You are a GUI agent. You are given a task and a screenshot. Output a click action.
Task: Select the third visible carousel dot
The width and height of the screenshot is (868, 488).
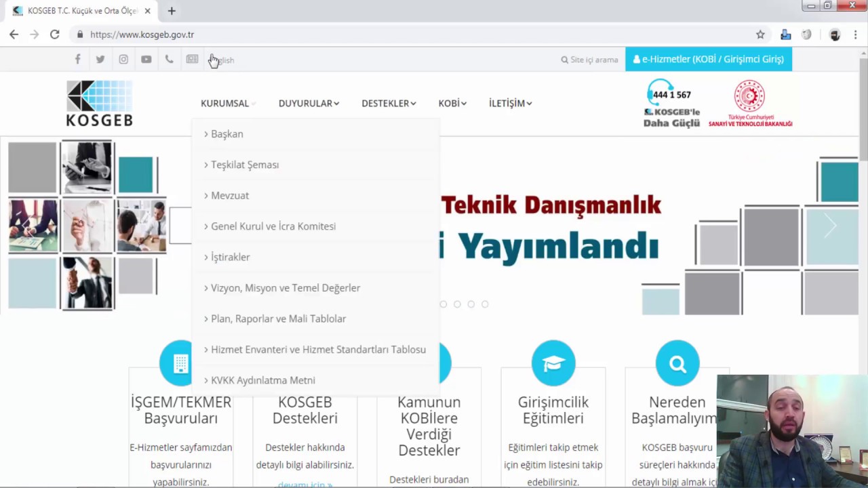point(471,304)
